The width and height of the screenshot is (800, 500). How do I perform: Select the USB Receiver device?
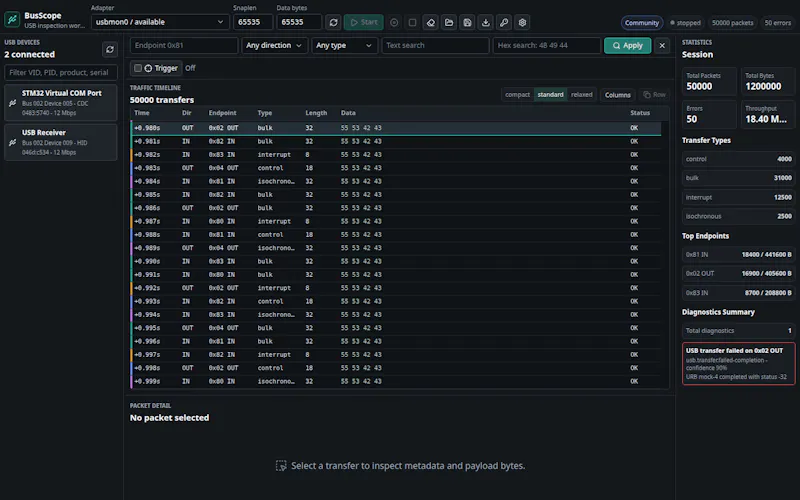61,142
